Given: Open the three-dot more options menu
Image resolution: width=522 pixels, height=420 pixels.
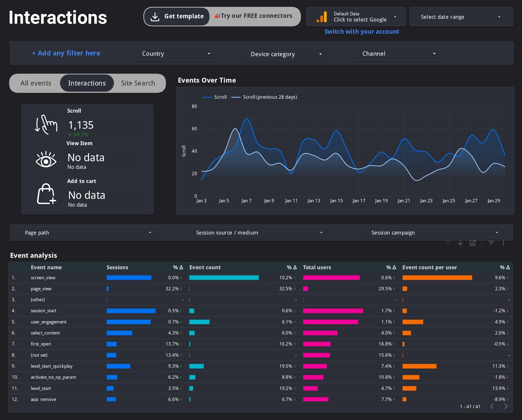Looking at the screenshot, I should [503, 243].
